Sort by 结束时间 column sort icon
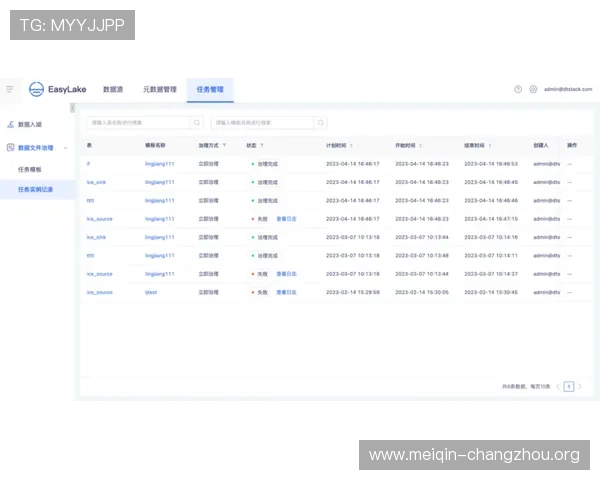The width and height of the screenshot is (600, 480). pos(490,145)
